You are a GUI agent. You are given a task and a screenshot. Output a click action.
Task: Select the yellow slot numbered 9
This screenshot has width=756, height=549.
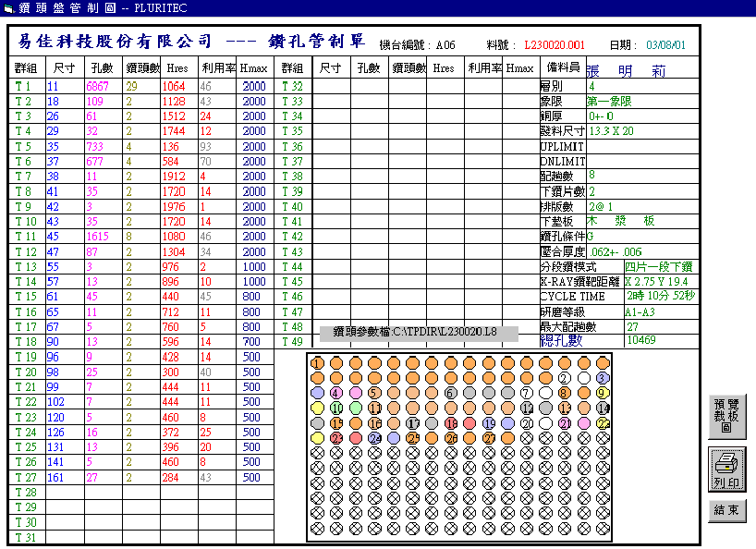click(603, 393)
